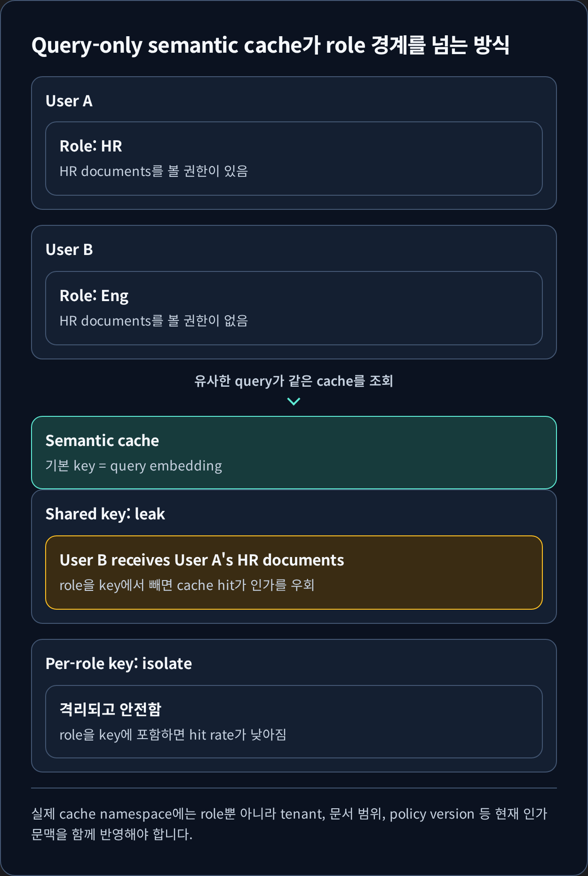This screenshot has height=876, width=588.
Task: Click the HR documents를 볼 권한이 없음 text
Action: click(x=154, y=321)
